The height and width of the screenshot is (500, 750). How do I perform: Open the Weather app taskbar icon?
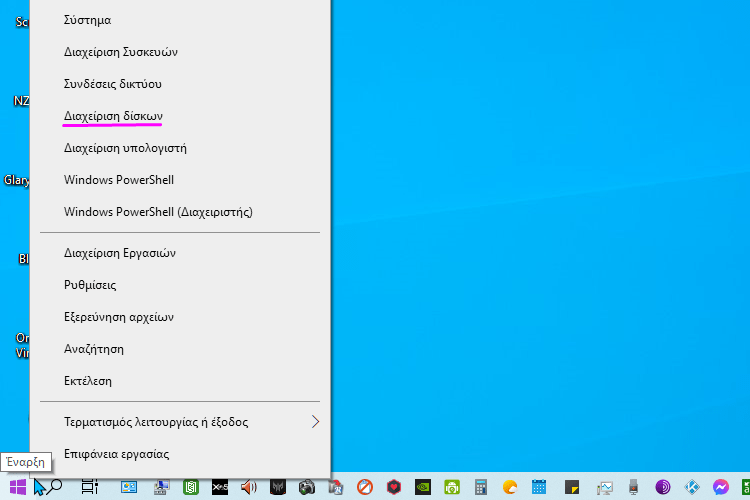point(510,487)
